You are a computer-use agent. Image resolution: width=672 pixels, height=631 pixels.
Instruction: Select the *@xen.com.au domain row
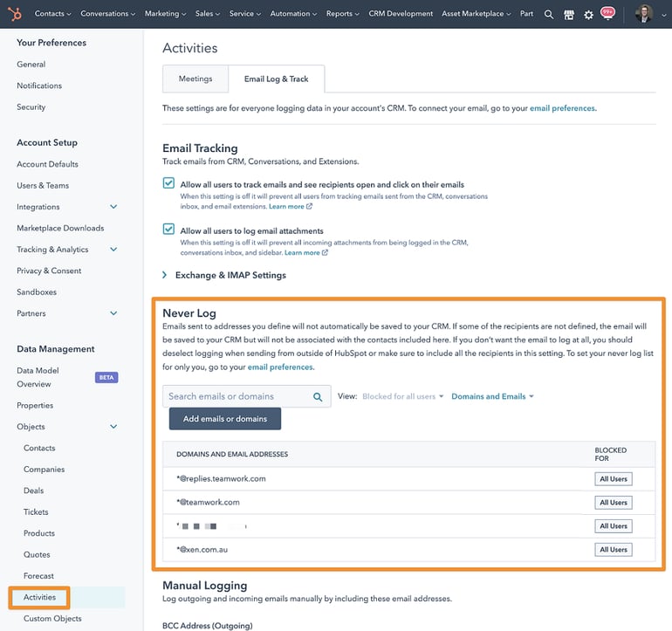click(x=408, y=550)
